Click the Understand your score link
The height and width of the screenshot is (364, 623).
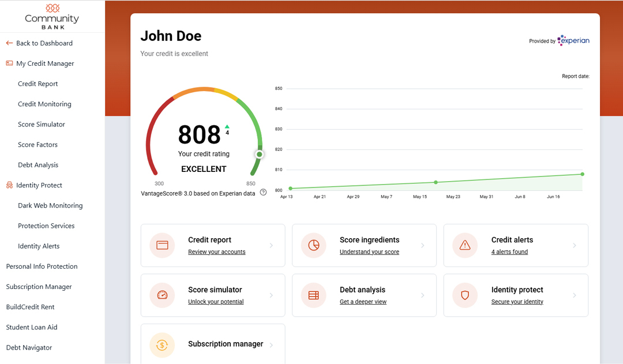(370, 252)
